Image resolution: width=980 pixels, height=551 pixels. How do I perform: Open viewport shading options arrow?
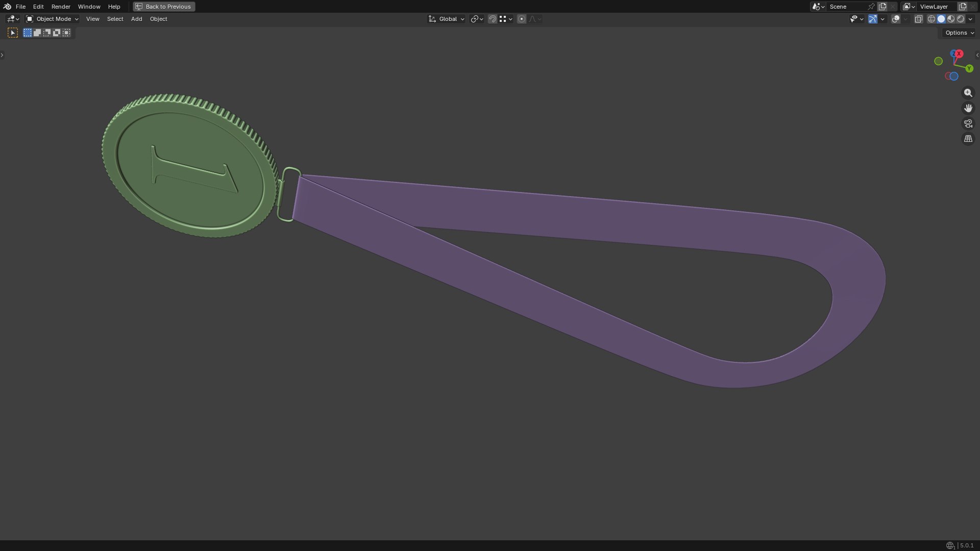[971, 19]
